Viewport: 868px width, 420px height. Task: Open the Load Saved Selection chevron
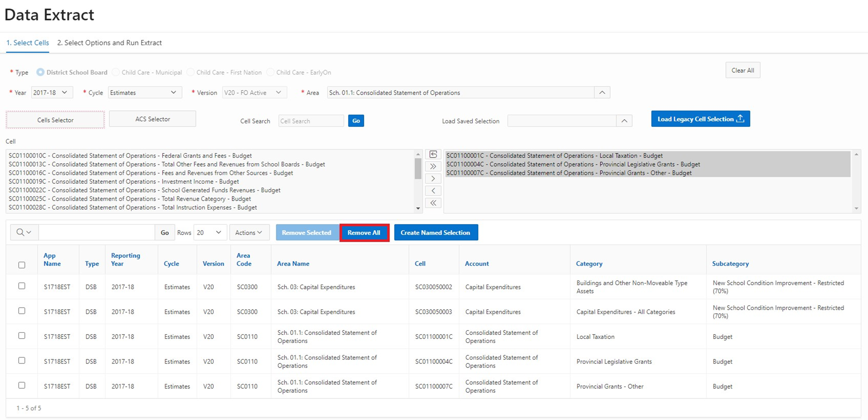tap(624, 121)
